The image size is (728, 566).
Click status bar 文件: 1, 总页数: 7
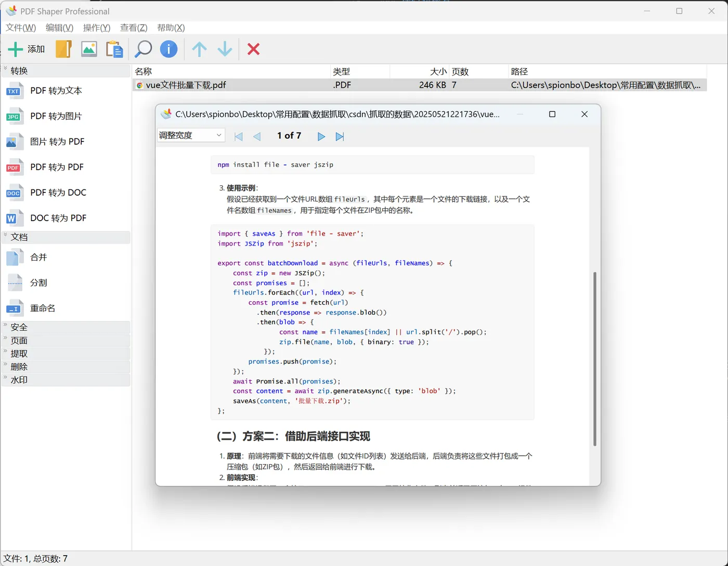(x=35, y=559)
